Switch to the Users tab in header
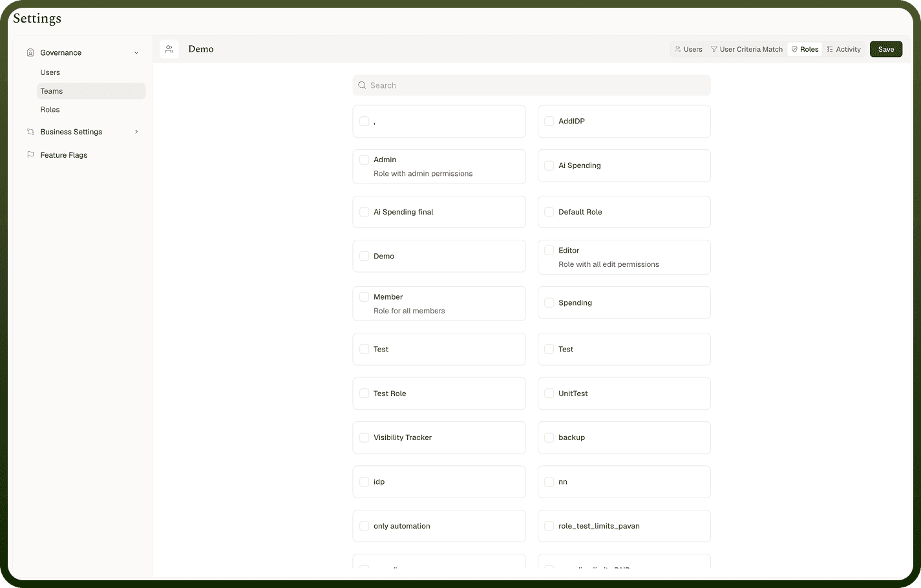The height and width of the screenshot is (588, 921). pos(688,49)
